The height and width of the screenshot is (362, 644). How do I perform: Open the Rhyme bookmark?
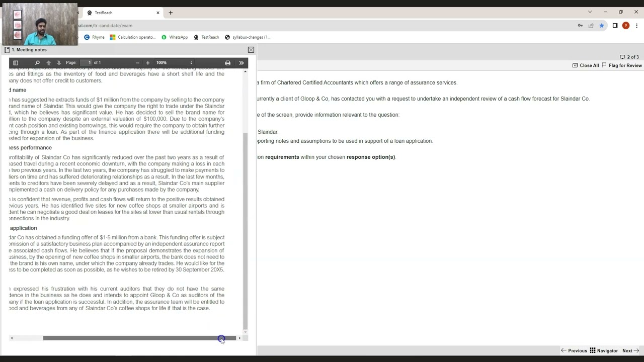point(94,37)
